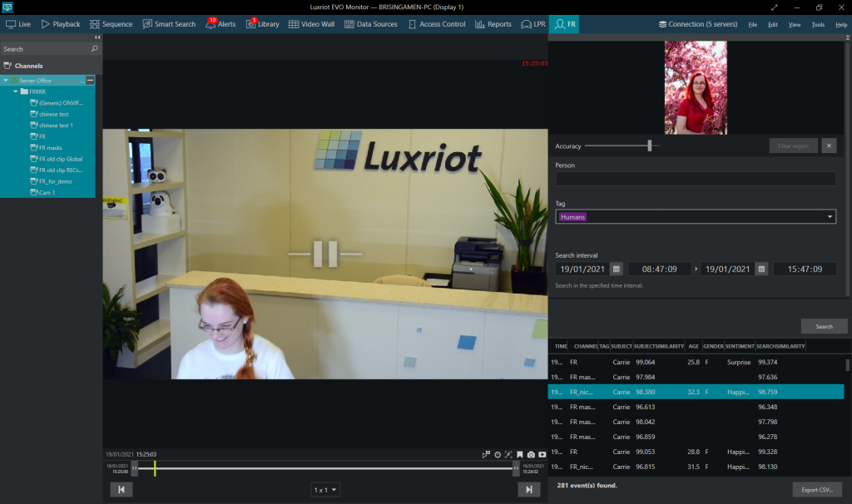Click Export CSV button
Image resolution: width=852 pixels, height=504 pixels.
[x=817, y=489]
